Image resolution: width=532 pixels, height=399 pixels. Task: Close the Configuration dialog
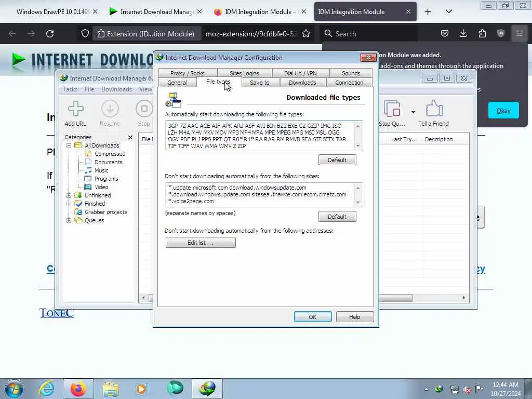(368, 57)
